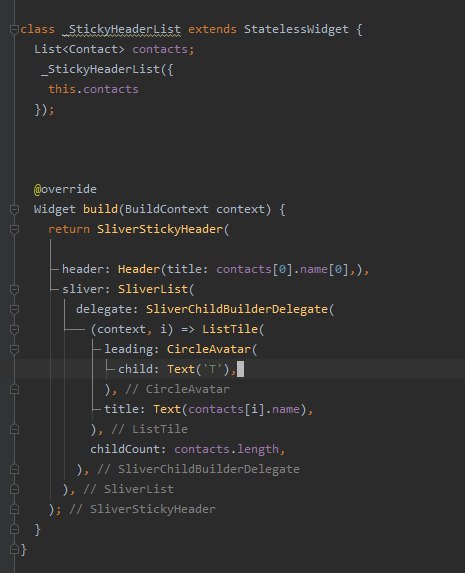This screenshot has height=573, width=465.
Task: Click 'contacts[0].name[0]' expression in header
Action: pyautogui.click(x=282, y=269)
